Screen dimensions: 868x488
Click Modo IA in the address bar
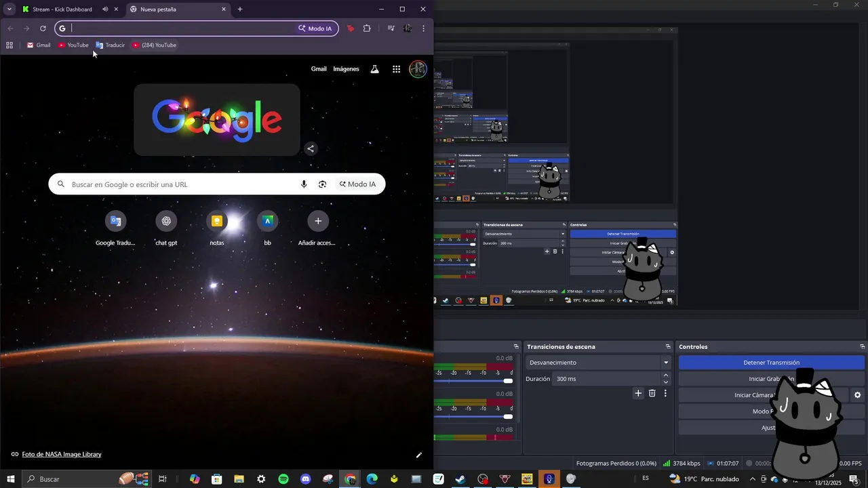pos(315,28)
